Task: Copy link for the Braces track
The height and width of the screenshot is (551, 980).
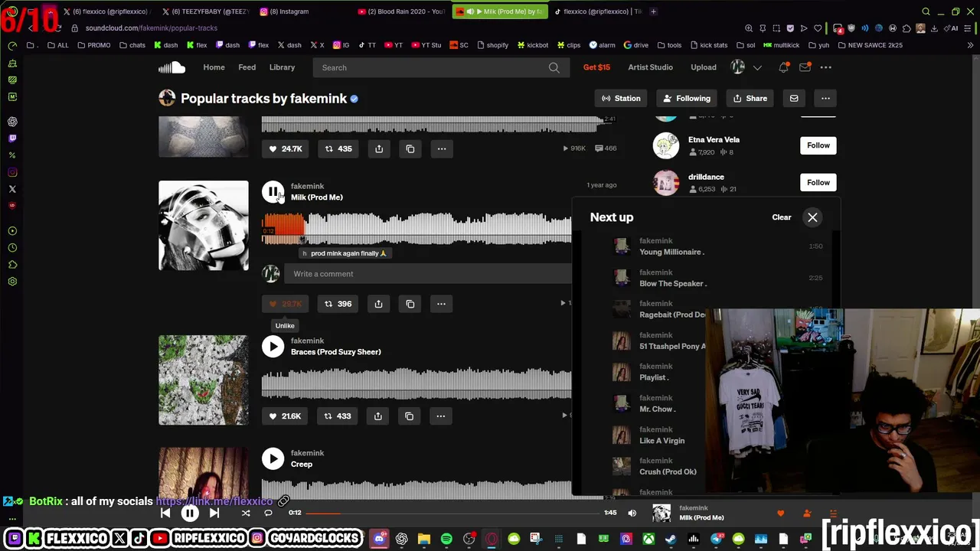Action: (x=409, y=416)
